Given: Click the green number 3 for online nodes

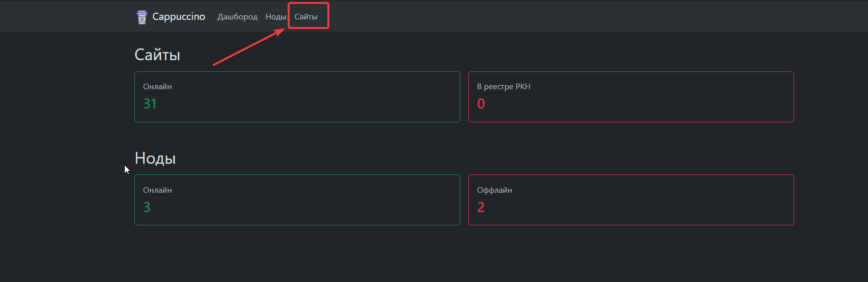Looking at the screenshot, I should pos(147,208).
